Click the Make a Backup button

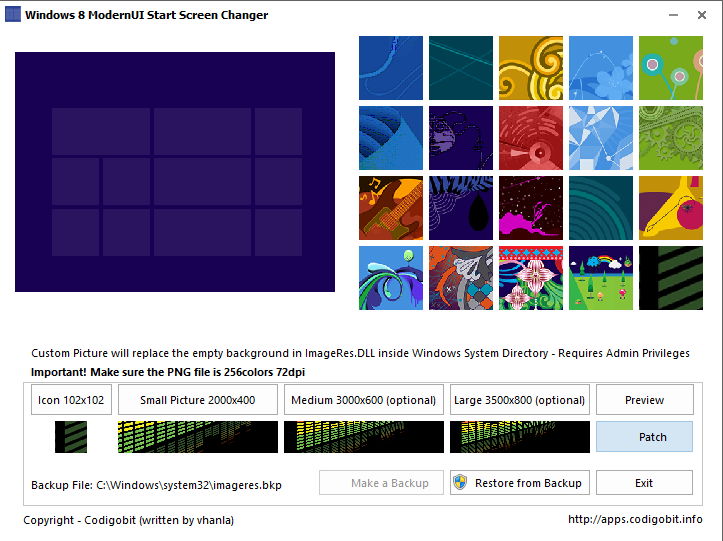381,483
